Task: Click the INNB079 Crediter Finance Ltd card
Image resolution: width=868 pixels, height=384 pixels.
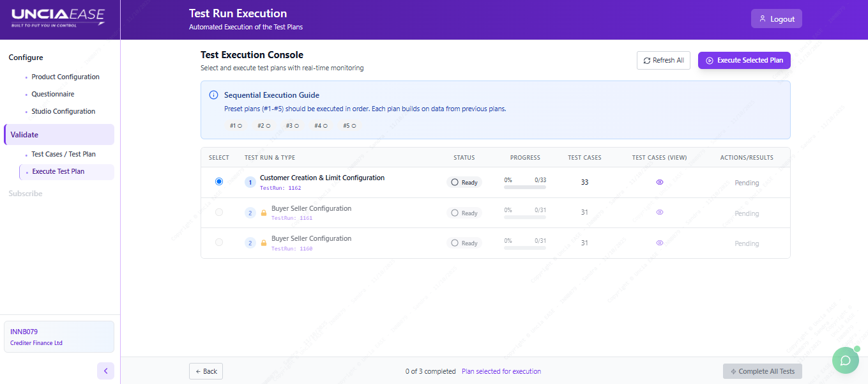Action: pyautogui.click(x=59, y=337)
